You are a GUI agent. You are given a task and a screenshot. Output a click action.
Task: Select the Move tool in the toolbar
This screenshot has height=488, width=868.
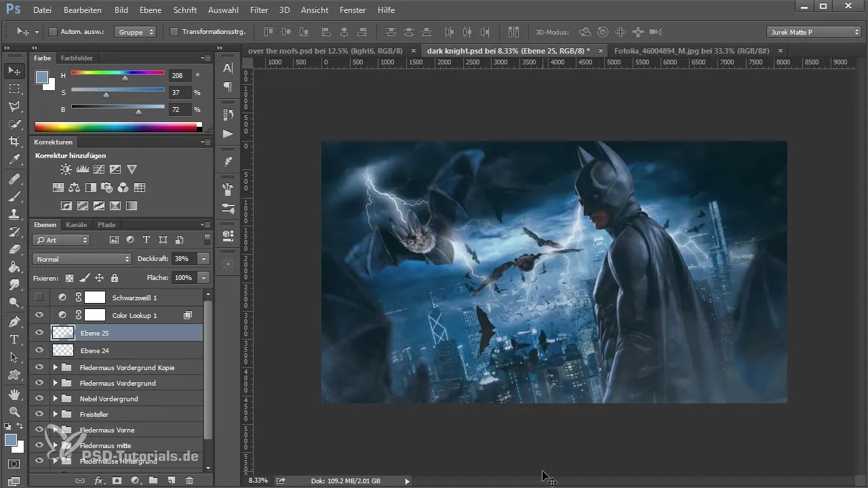(x=14, y=70)
